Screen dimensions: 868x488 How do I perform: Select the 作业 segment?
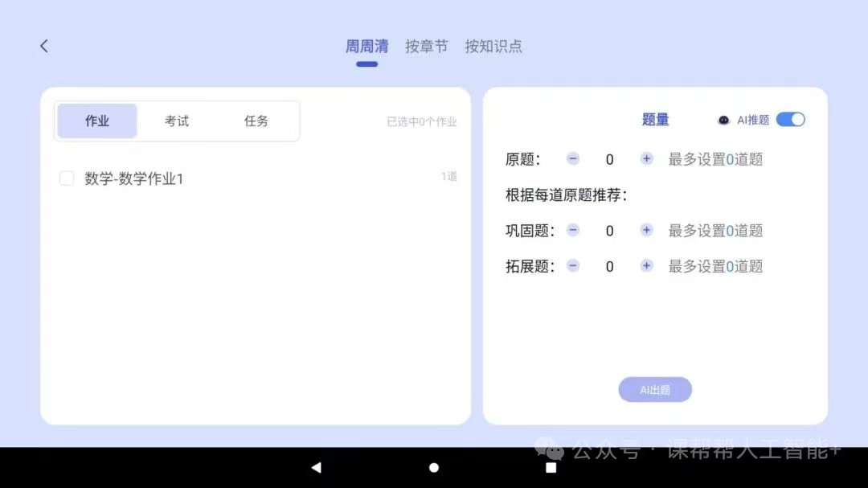97,121
